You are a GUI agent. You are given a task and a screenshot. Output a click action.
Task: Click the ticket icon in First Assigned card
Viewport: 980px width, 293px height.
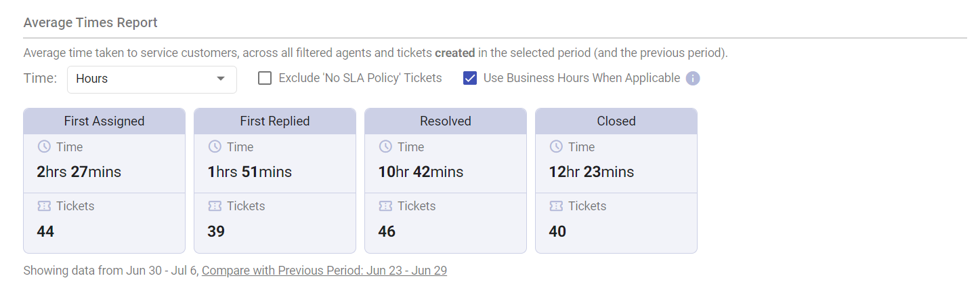tap(44, 206)
